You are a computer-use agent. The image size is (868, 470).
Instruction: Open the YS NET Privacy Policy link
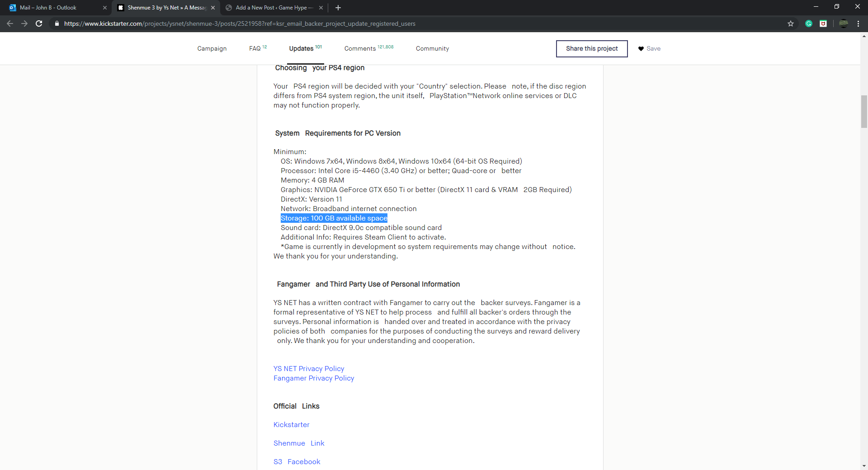[309, 369]
